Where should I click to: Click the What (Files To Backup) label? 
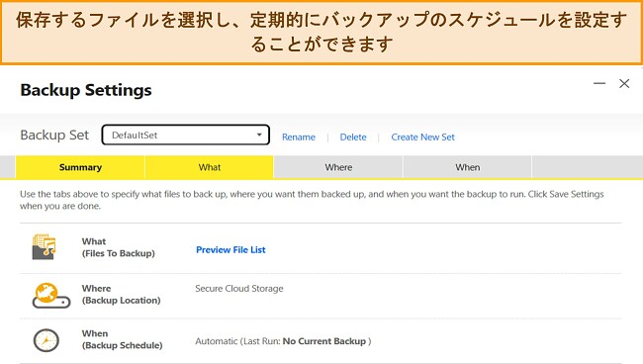[x=118, y=247]
